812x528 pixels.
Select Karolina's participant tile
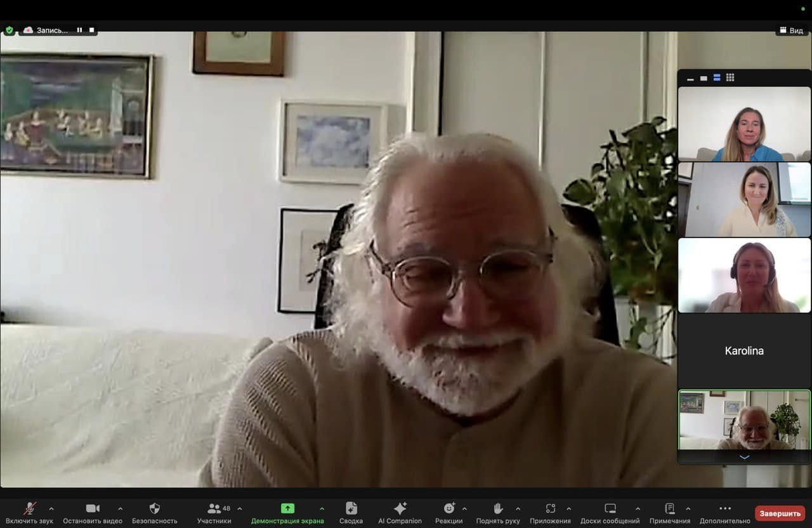pyautogui.click(x=744, y=351)
